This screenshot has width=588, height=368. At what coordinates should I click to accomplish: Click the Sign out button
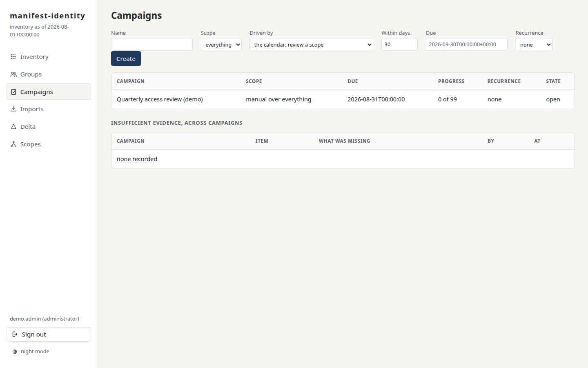pos(49,334)
